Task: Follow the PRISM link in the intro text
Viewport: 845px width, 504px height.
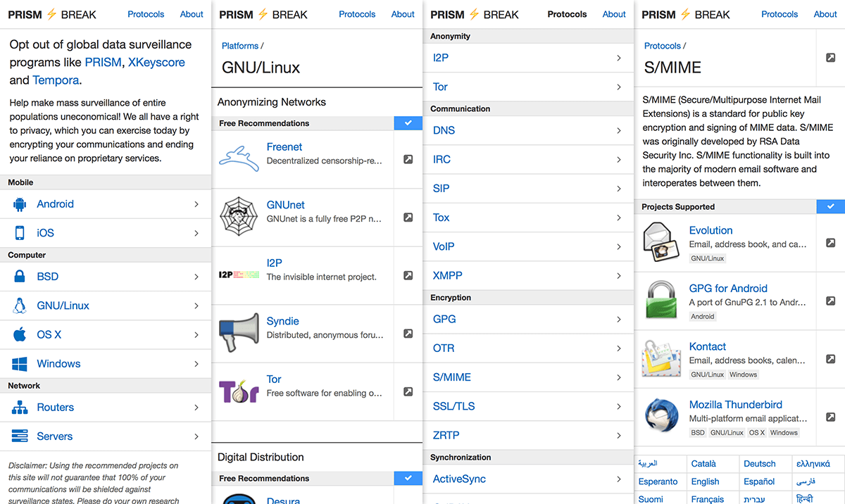Action: coord(103,63)
